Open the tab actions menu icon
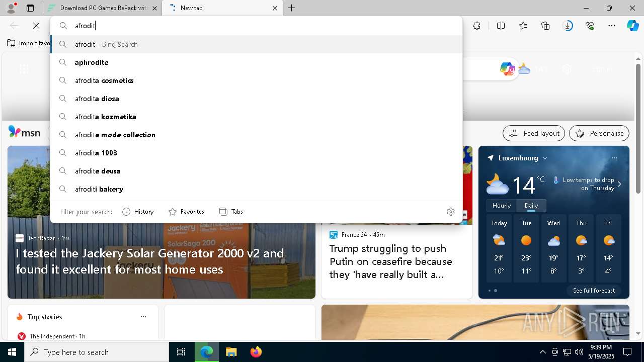The image size is (644, 362). click(x=30, y=8)
